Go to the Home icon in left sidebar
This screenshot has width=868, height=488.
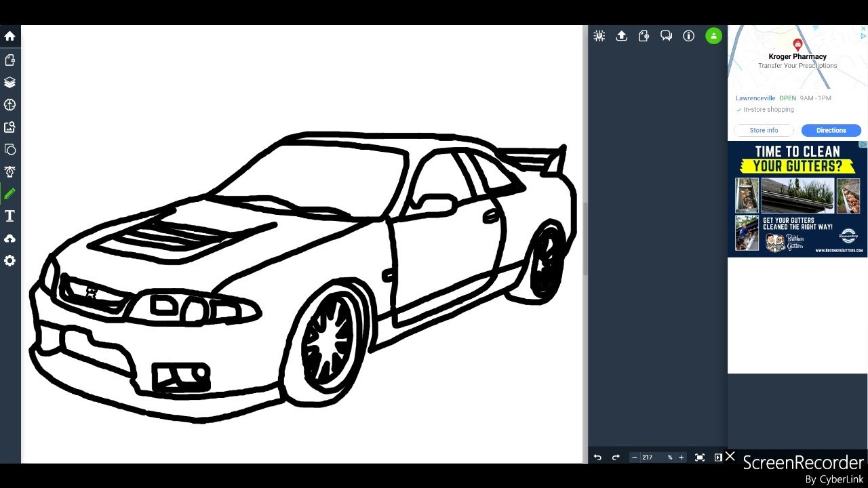9,36
